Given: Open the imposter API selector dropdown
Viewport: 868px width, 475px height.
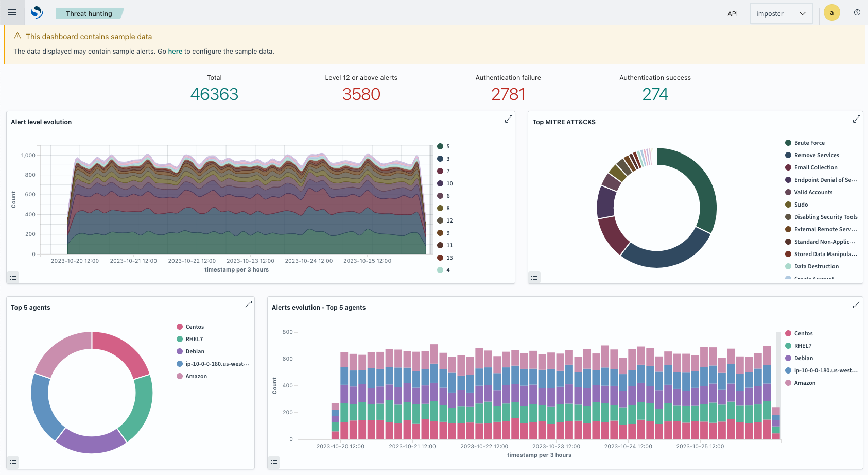Looking at the screenshot, I should pos(781,13).
